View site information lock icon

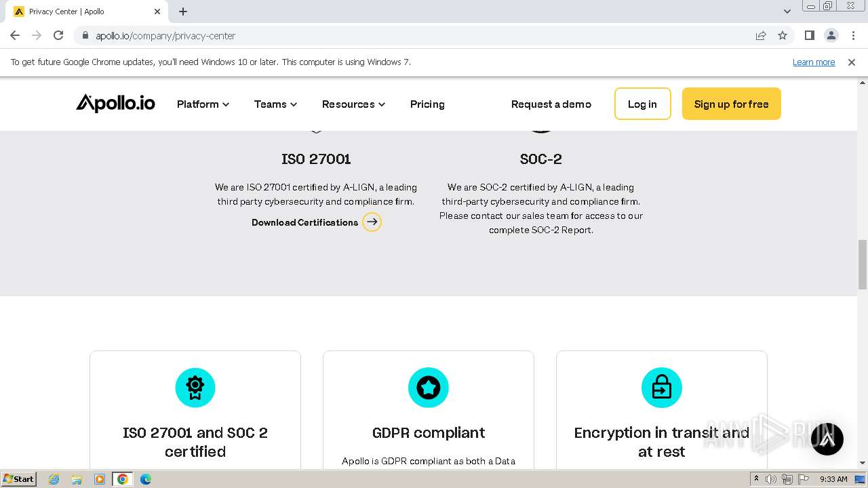coord(85,35)
